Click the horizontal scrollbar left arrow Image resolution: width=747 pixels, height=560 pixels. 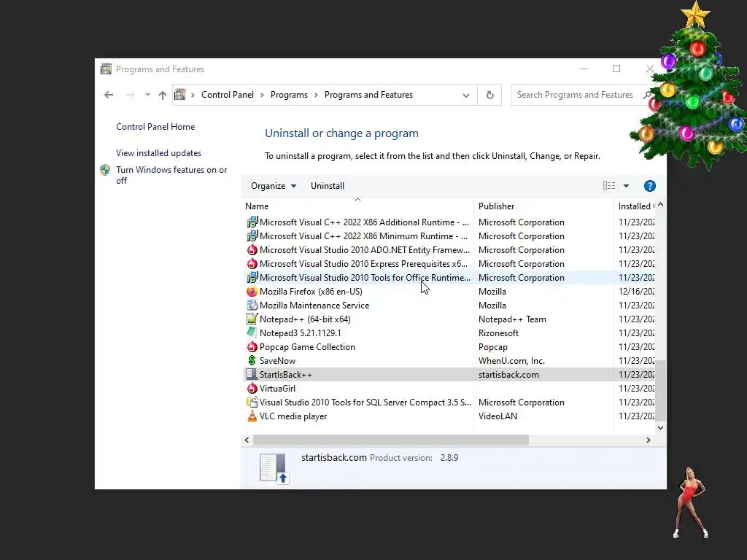tap(247, 440)
